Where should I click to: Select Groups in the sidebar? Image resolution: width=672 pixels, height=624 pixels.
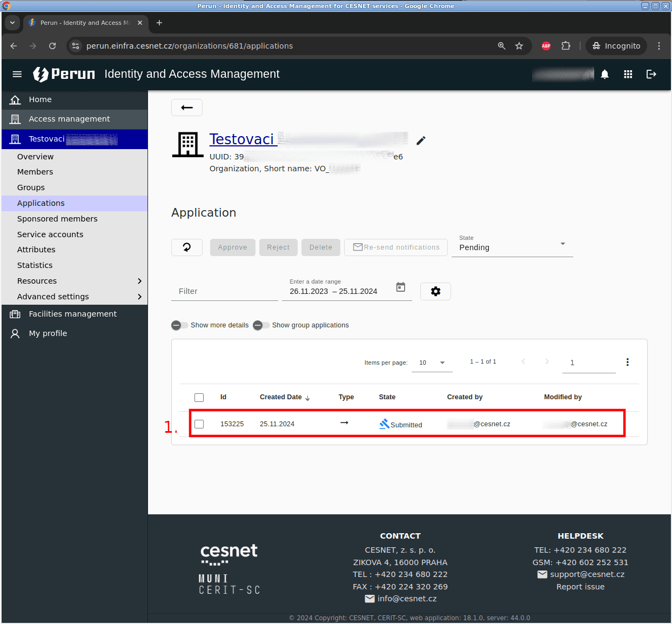click(x=75, y=187)
